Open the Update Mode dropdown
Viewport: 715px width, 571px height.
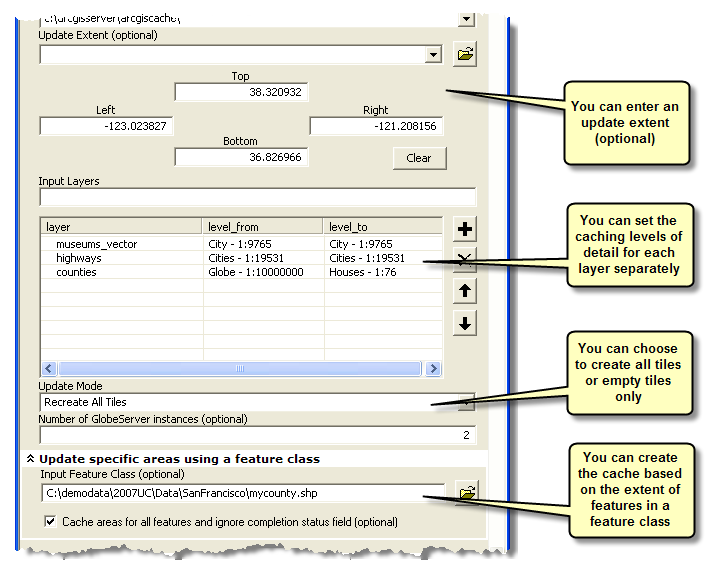point(466,402)
